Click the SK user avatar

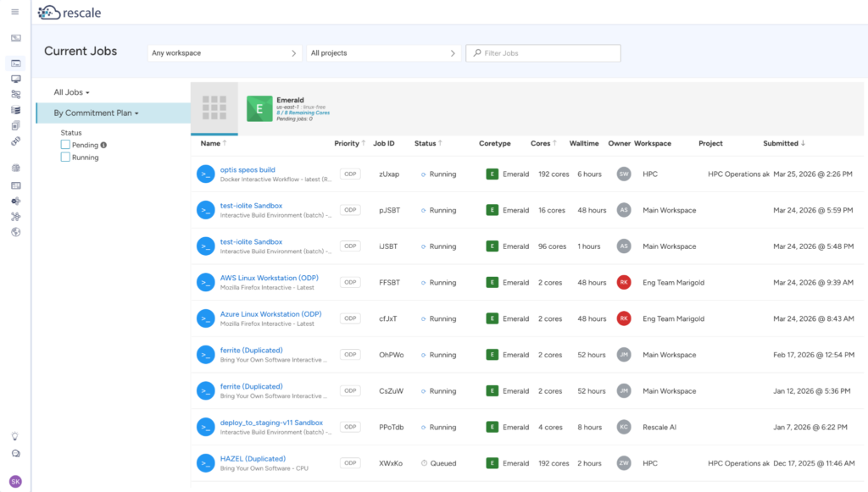click(x=15, y=482)
